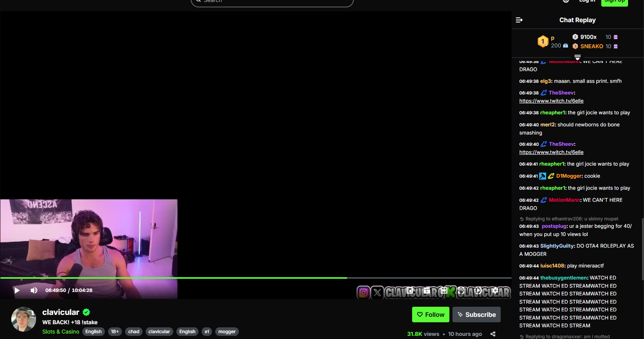Image resolution: width=644 pixels, height=339 pixels.
Task: Play the stream replay video
Action: click(17, 290)
